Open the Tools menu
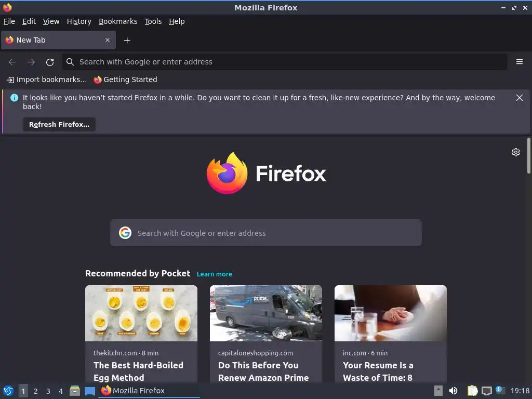This screenshot has height=399, width=532. click(x=153, y=21)
